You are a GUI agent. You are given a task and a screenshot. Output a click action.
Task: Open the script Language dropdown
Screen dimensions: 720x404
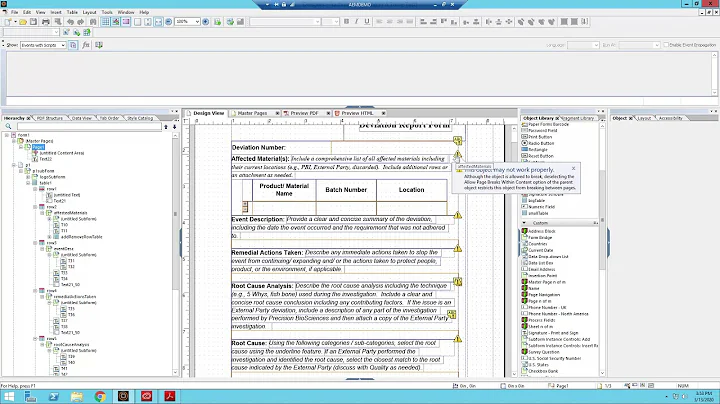(596, 45)
